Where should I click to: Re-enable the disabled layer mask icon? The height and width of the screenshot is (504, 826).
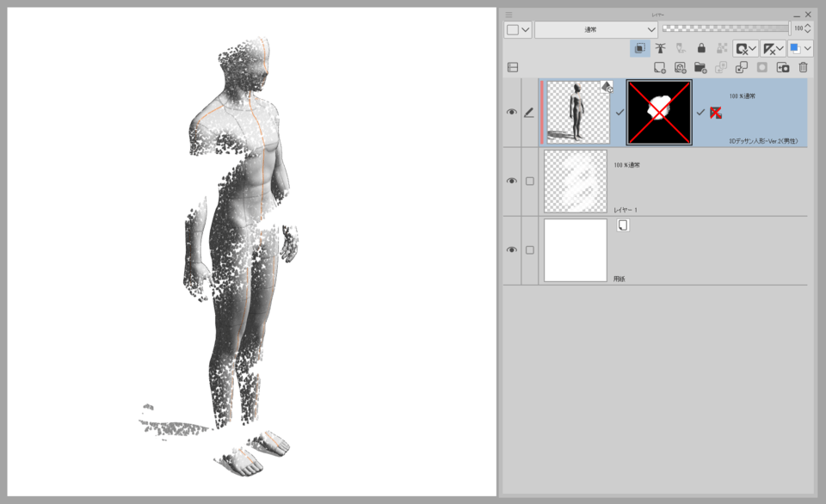tap(716, 112)
